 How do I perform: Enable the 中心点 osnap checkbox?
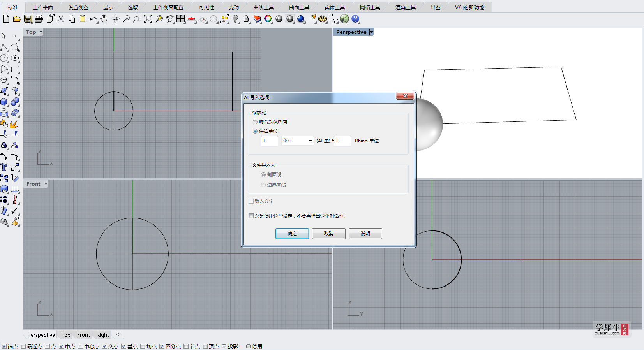tap(80, 346)
